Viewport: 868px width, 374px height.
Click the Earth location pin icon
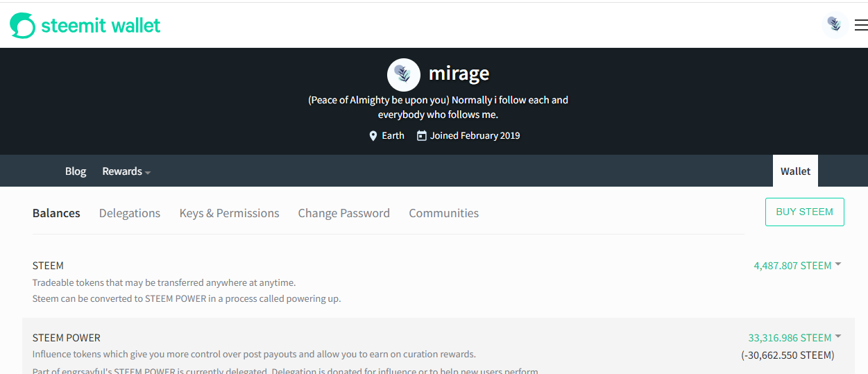click(x=373, y=136)
